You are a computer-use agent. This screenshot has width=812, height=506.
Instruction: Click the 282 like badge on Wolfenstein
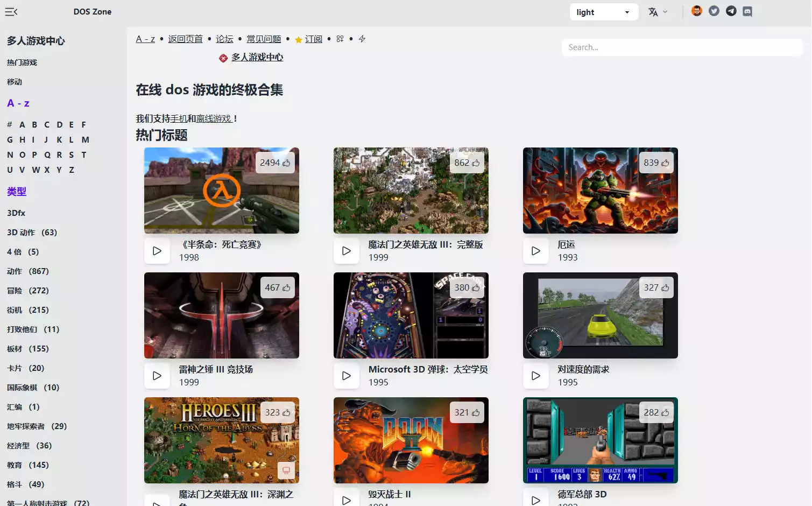pos(656,412)
